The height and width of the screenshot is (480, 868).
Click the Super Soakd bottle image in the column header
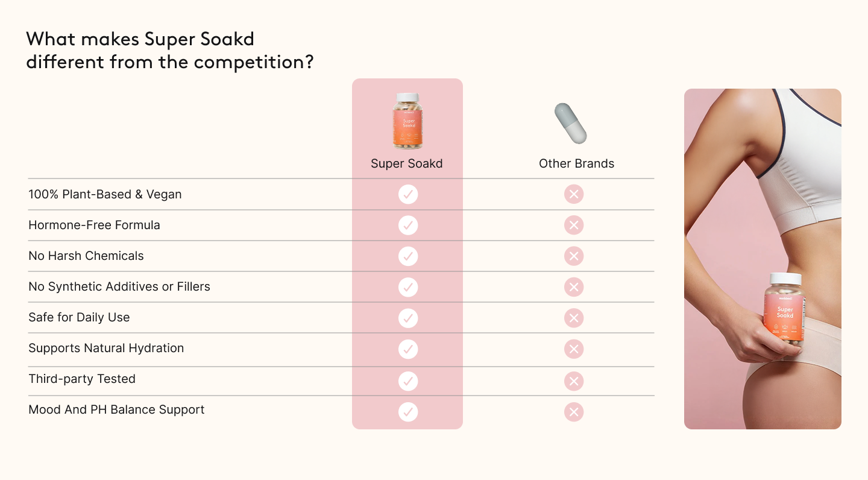tap(407, 121)
